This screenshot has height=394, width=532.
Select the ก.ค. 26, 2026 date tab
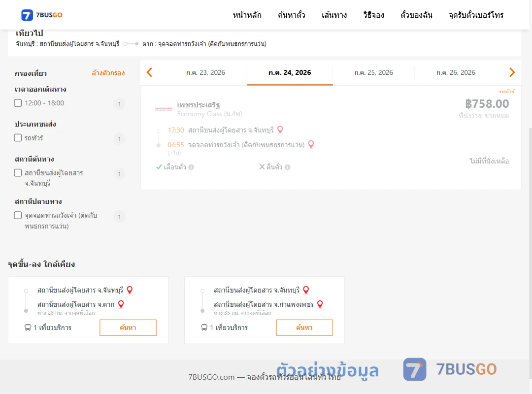point(456,72)
